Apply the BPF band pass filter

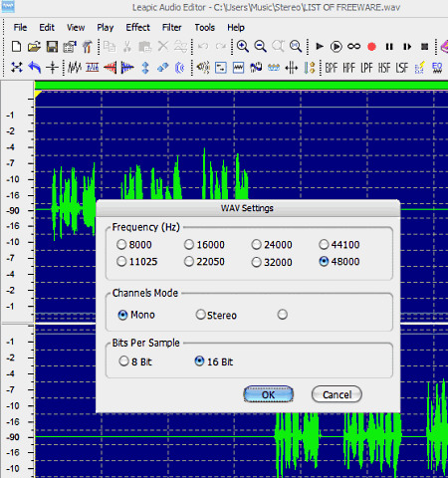pos(332,68)
